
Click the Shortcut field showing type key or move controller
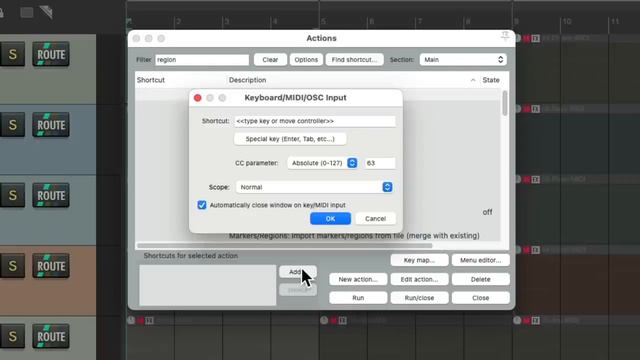coord(315,121)
